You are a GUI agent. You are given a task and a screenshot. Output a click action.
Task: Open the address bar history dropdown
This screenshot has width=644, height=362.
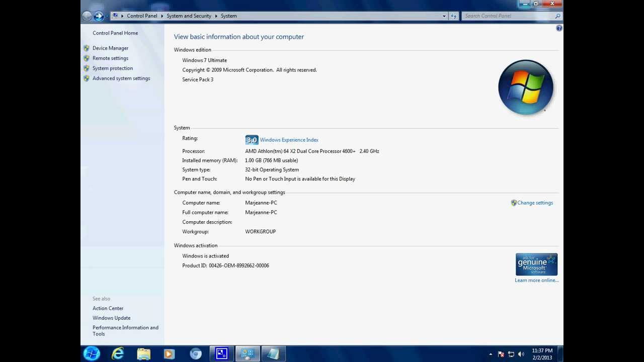pyautogui.click(x=444, y=16)
